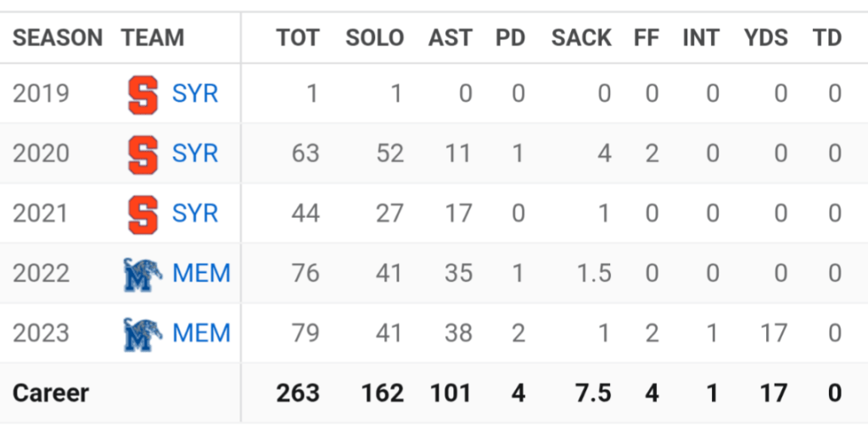Viewport: 868px width, 429px height.
Task: Select the Career totals row label
Action: pos(51,393)
